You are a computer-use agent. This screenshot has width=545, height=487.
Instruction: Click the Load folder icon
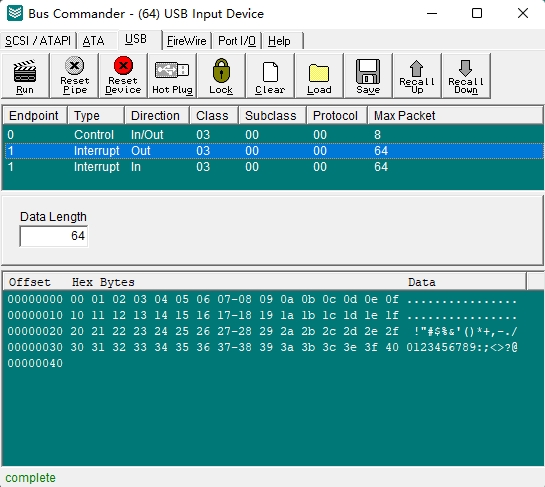tap(319, 73)
